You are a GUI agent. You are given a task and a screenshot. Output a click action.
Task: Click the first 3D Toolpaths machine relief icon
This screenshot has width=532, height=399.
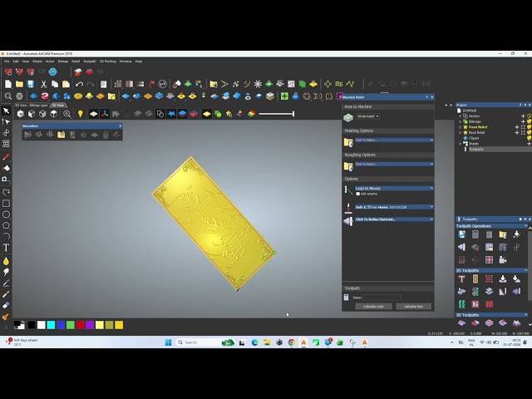[x=462, y=323]
